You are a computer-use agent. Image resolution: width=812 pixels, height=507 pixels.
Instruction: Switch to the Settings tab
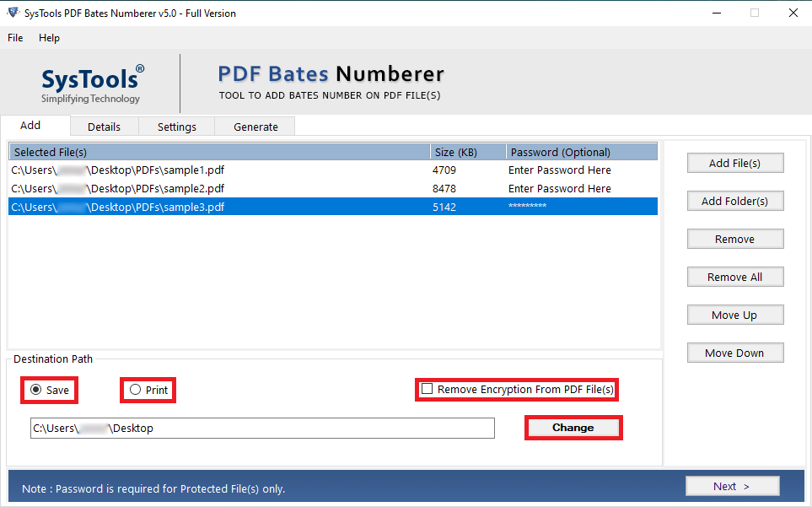coord(176,127)
